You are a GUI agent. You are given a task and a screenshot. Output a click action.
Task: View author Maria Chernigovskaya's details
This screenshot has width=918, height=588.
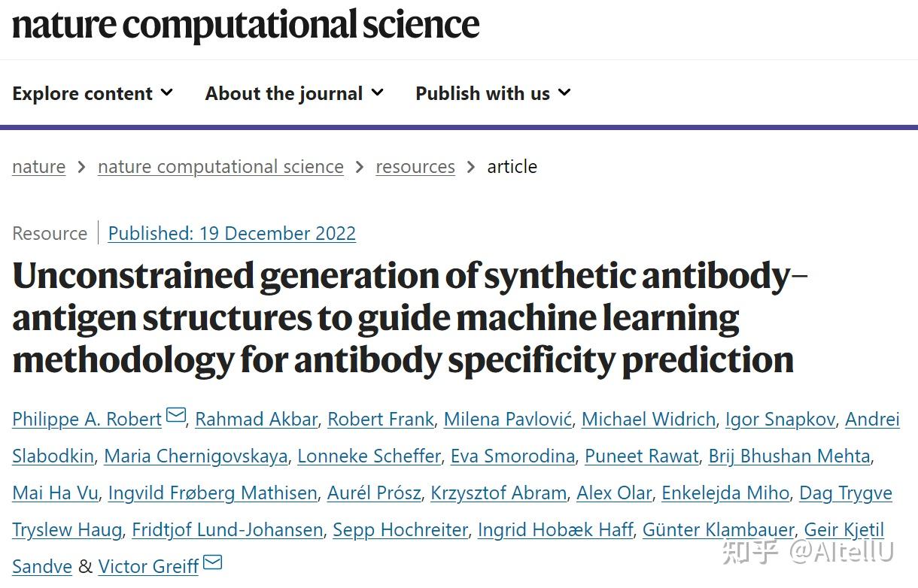pos(196,456)
